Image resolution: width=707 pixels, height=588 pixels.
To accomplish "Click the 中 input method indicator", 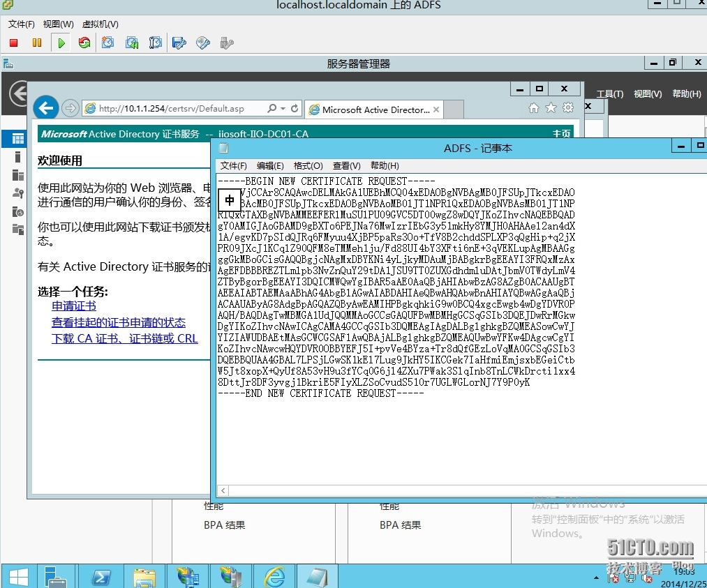I will pos(230,199).
